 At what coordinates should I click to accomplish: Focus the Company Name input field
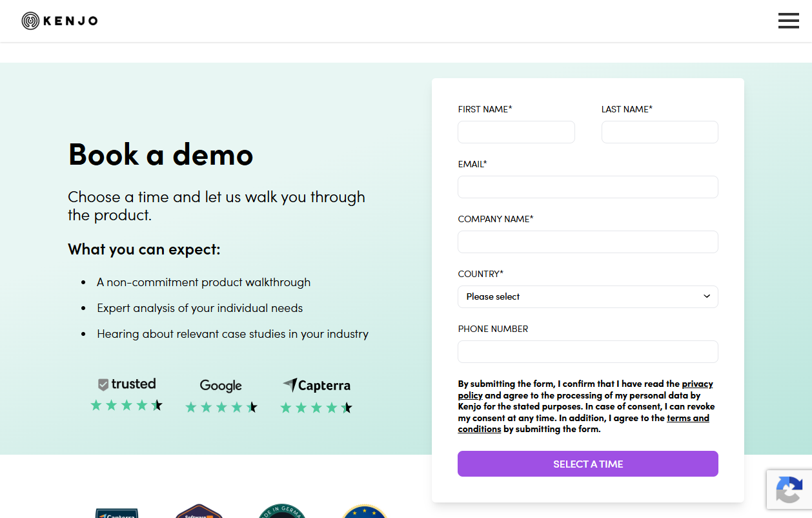coord(587,242)
